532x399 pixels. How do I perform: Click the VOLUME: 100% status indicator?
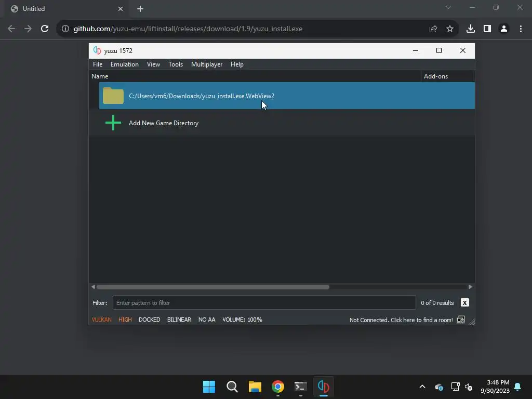pos(242,320)
